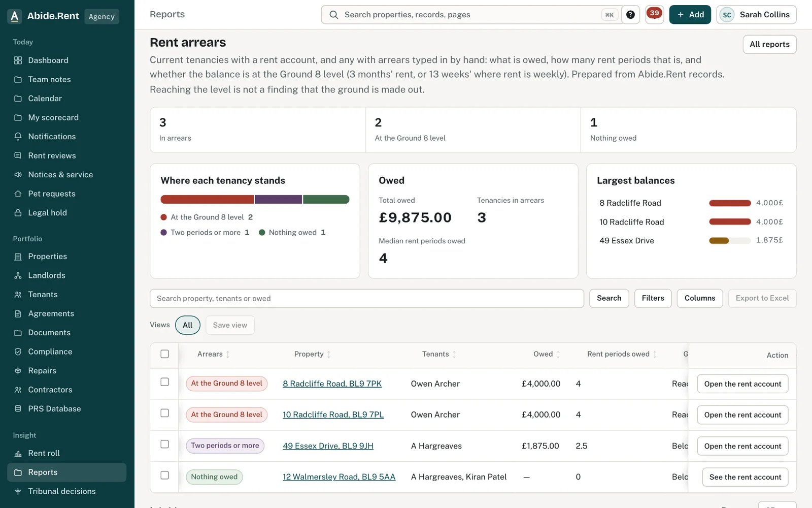
Task: Sort table by Rent periods owed column
Action: point(622,354)
